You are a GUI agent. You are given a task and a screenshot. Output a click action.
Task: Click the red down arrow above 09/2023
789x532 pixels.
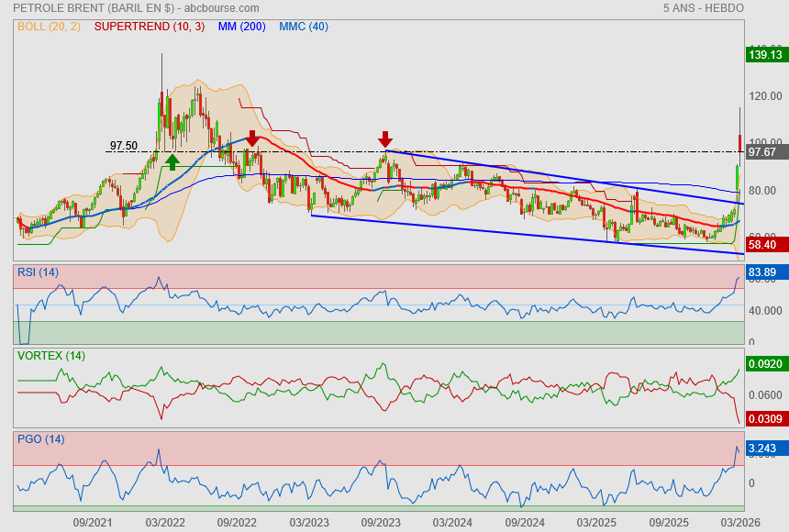(385, 139)
